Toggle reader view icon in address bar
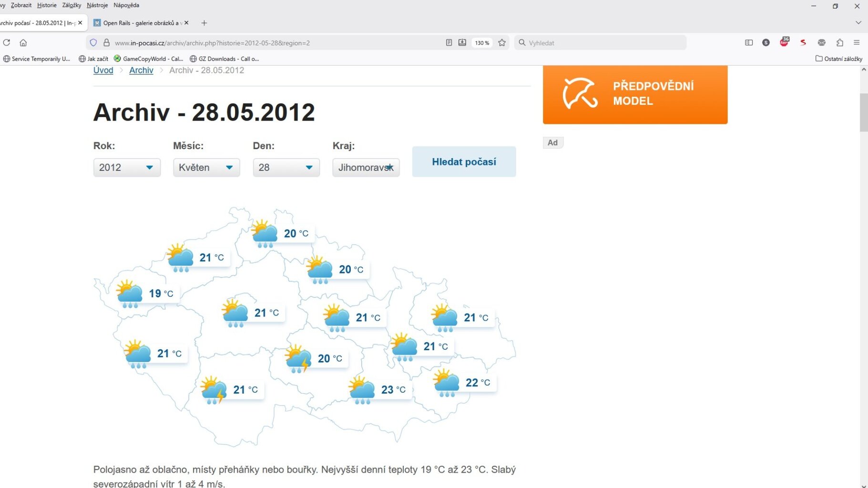 [x=449, y=42]
